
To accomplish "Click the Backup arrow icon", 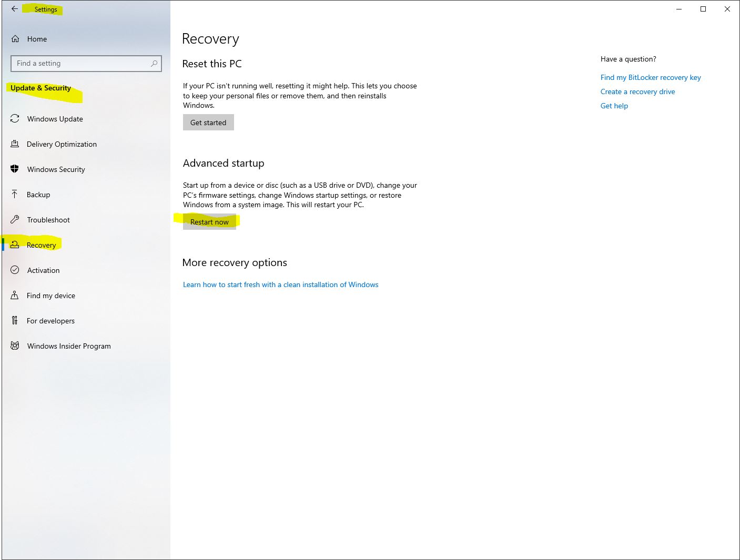I will pyautogui.click(x=15, y=195).
